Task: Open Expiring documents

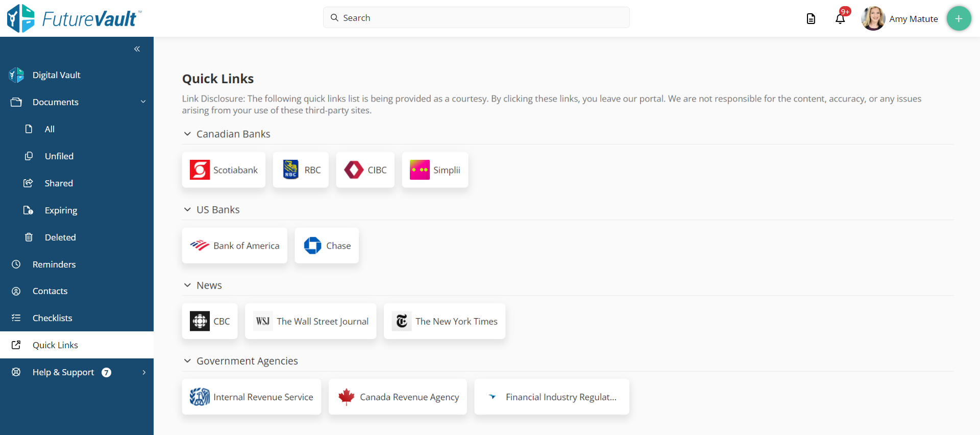Action: point(77,210)
